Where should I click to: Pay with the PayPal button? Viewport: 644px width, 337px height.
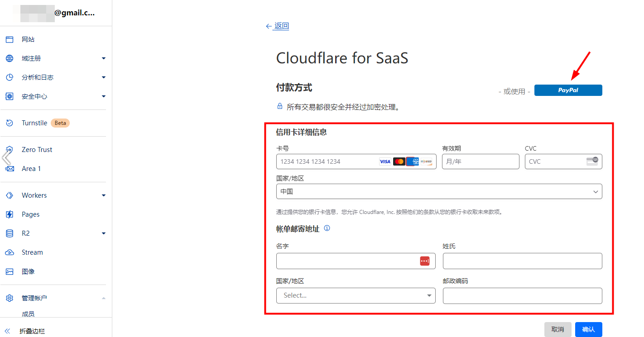[x=568, y=90]
